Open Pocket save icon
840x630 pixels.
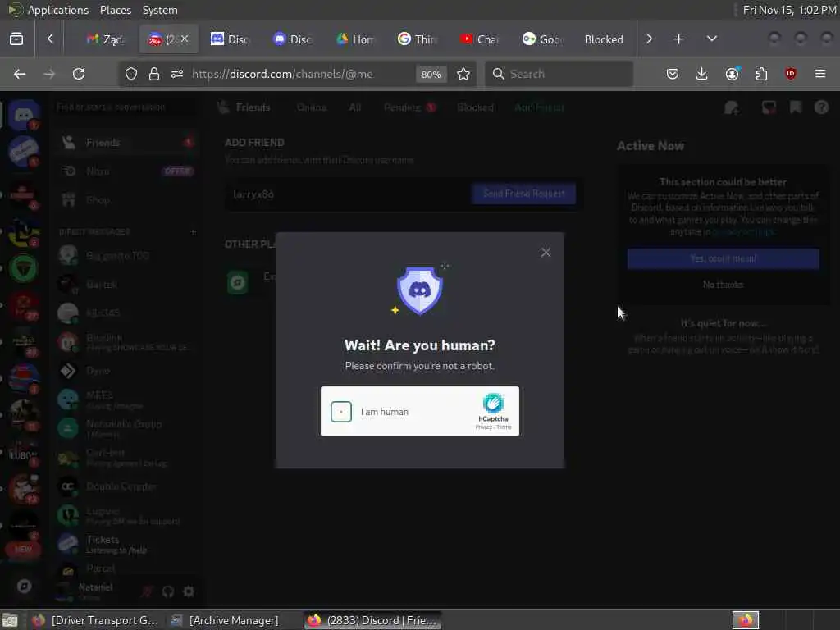tap(673, 74)
